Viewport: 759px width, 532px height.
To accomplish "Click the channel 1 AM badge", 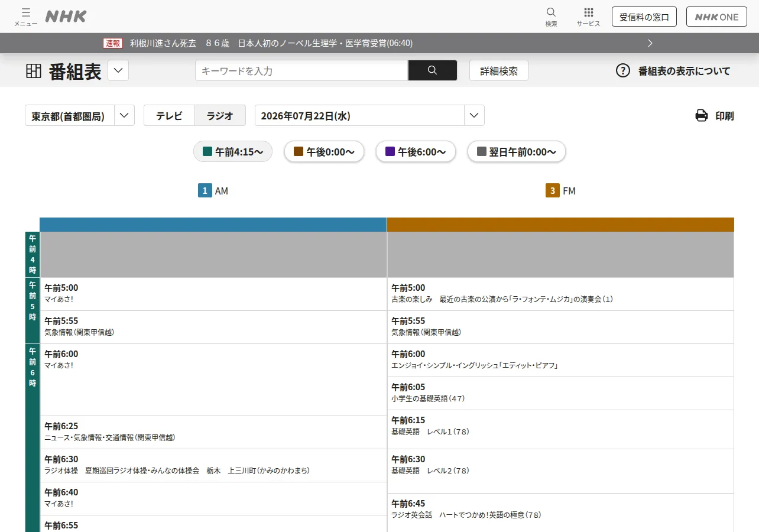I will pos(205,190).
